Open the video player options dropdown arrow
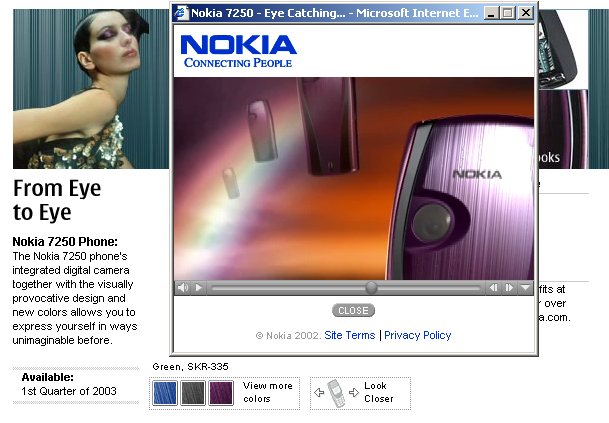The width and height of the screenshot is (609, 423). point(525,288)
